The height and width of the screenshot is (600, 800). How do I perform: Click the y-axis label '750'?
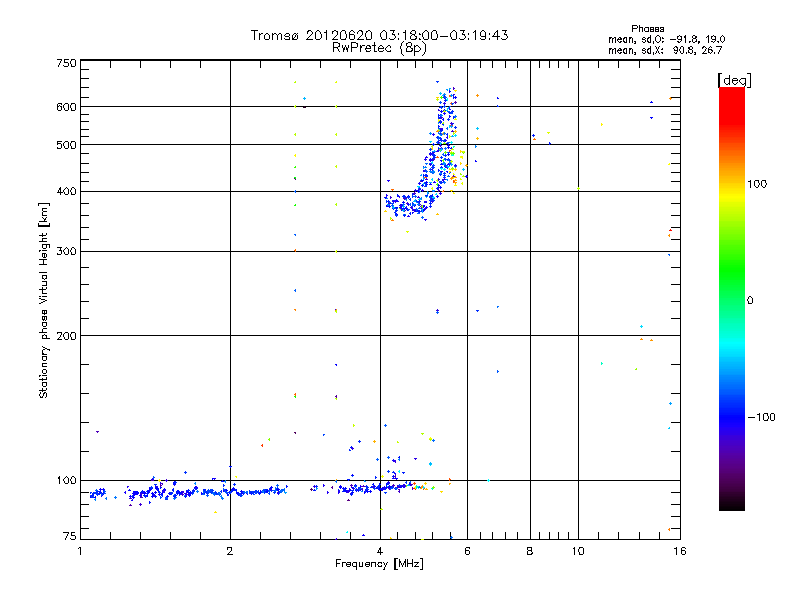tap(66, 63)
